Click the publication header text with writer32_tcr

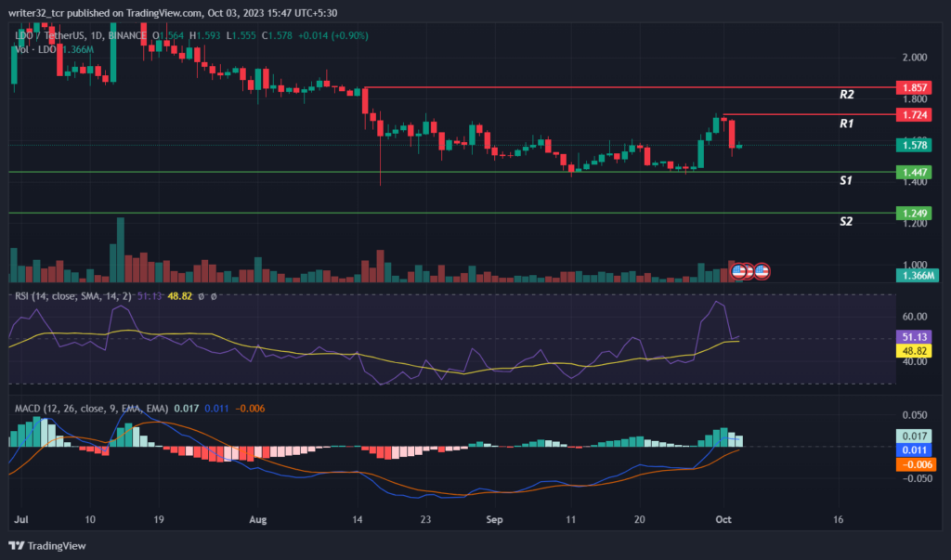click(173, 13)
